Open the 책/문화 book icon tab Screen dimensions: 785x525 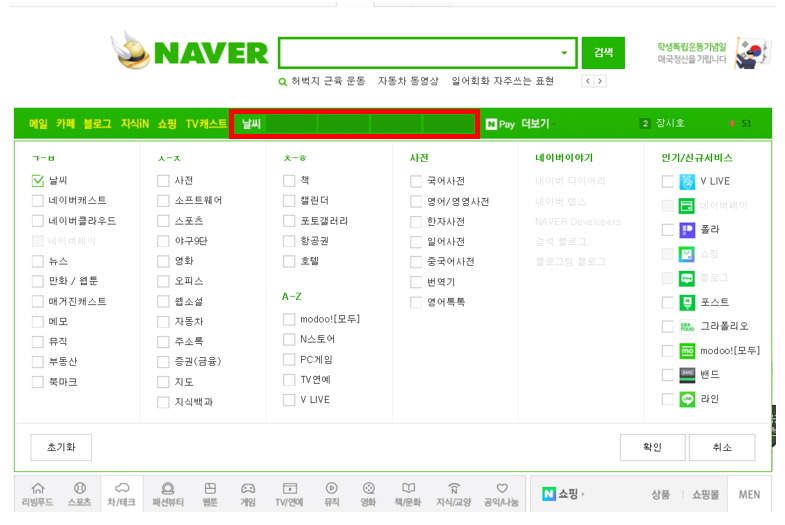[408, 494]
